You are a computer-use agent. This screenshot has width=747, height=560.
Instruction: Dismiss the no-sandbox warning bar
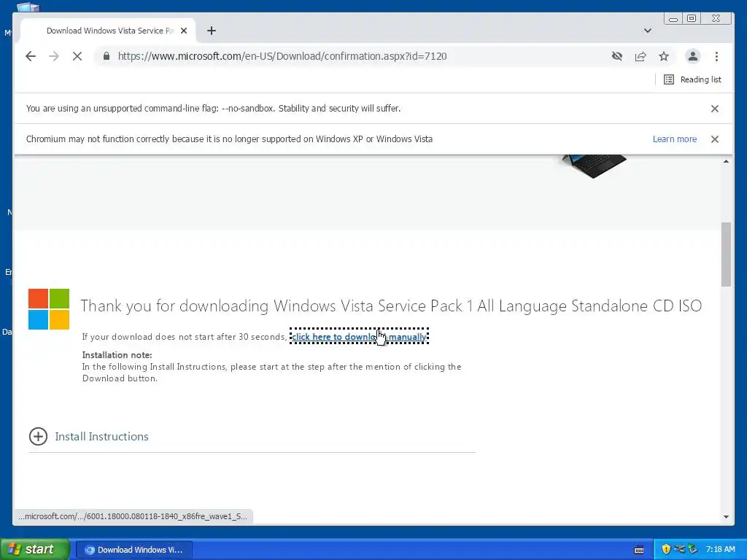coord(715,109)
